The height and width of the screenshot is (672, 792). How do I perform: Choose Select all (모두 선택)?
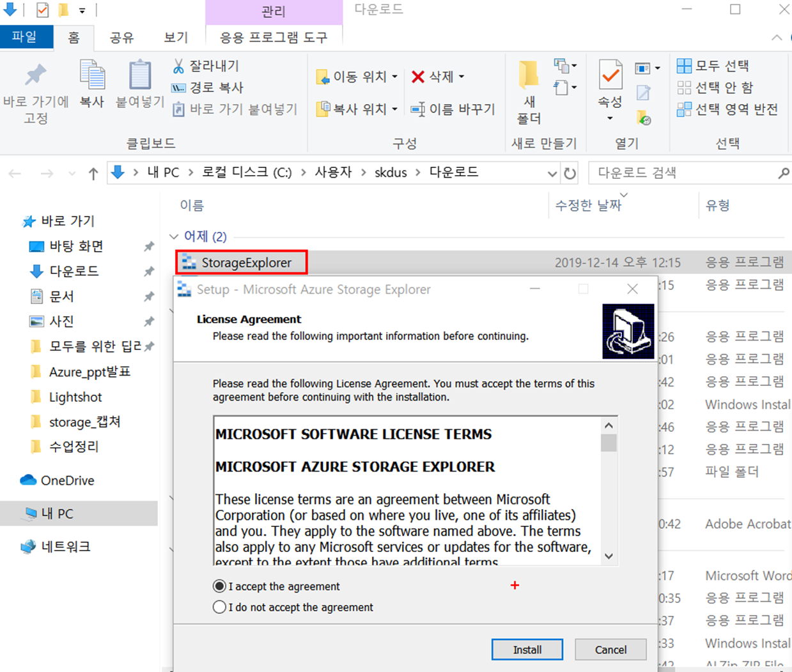coord(713,66)
